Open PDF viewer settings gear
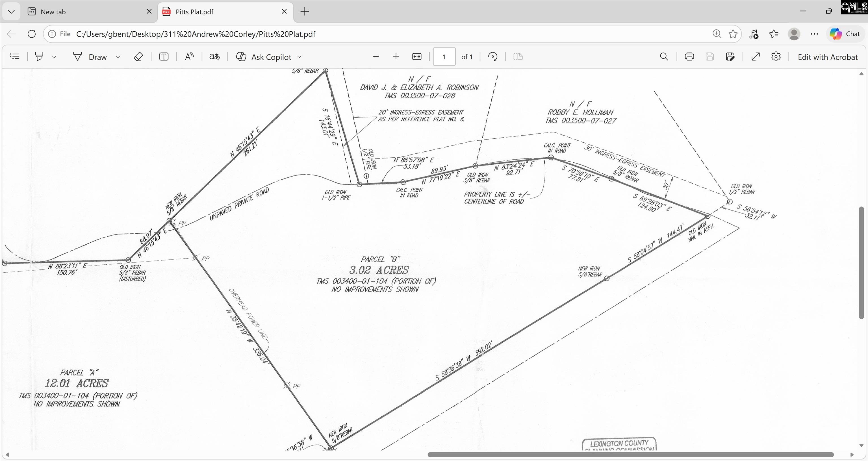This screenshot has width=868, height=461. 776,56
